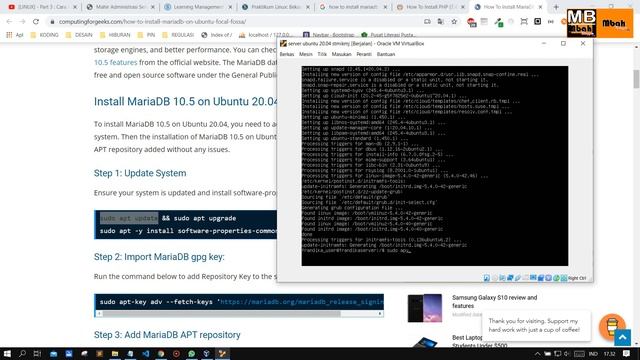
Task: Open Windows taskbar search
Action: 22,353
